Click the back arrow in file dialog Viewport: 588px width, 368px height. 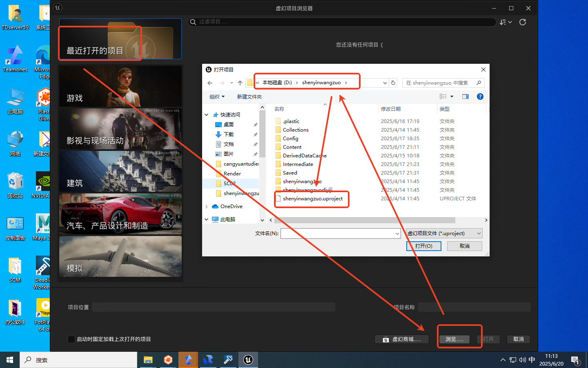click(x=210, y=83)
